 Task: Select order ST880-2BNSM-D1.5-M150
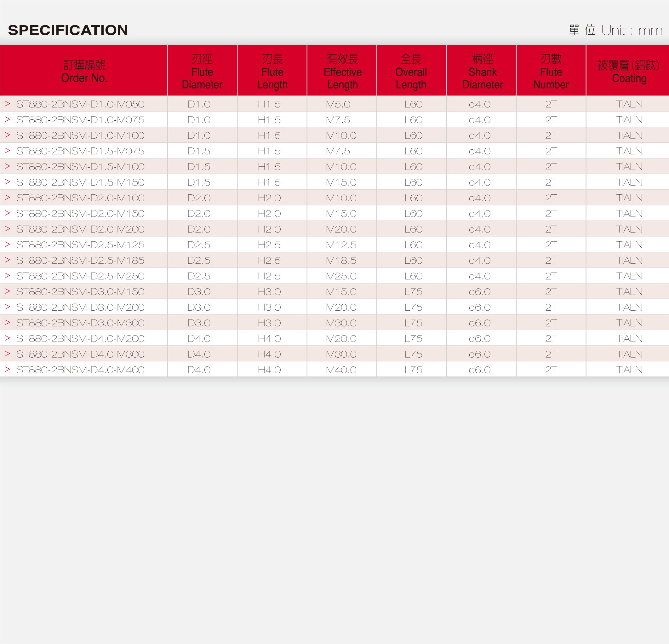80,182
